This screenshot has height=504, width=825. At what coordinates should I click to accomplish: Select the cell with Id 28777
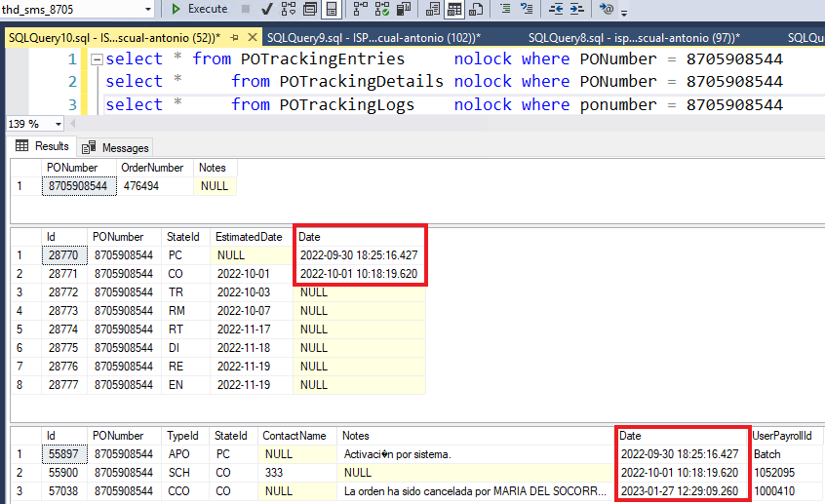(64, 385)
